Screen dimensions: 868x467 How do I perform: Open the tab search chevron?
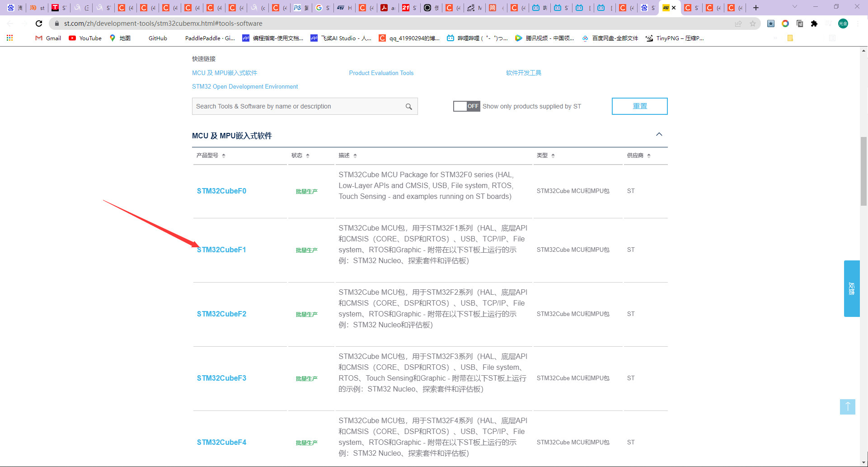[x=795, y=7]
